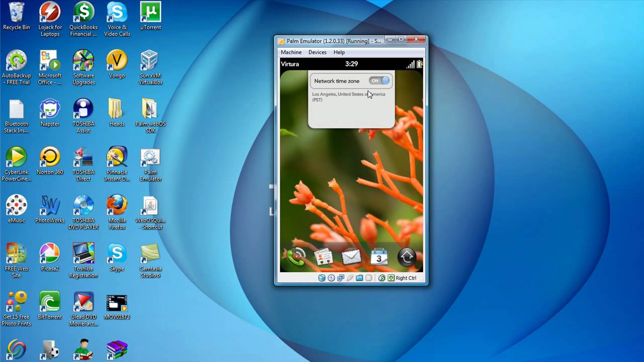The image size is (644, 362).
Task: Select MOV01873 video file icon
Action: [x=117, y=306]
